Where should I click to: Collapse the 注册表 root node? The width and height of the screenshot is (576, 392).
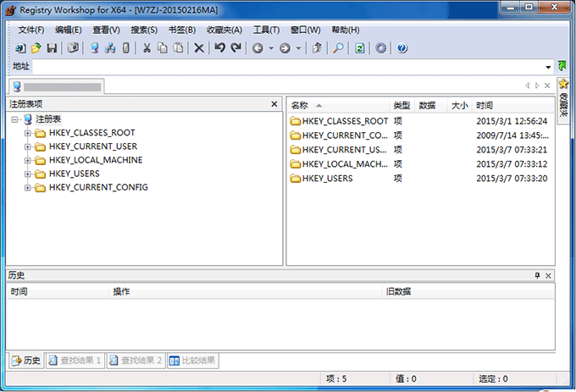pos(16,119)
